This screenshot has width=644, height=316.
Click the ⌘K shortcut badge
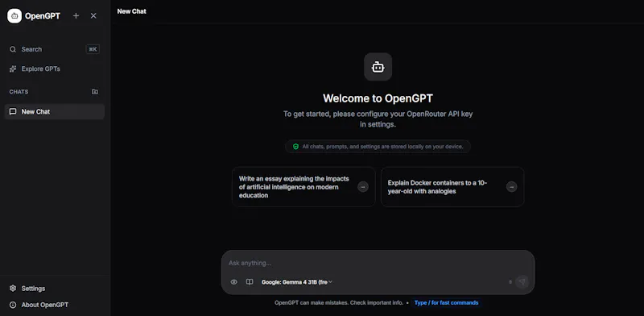pos(93,49)
